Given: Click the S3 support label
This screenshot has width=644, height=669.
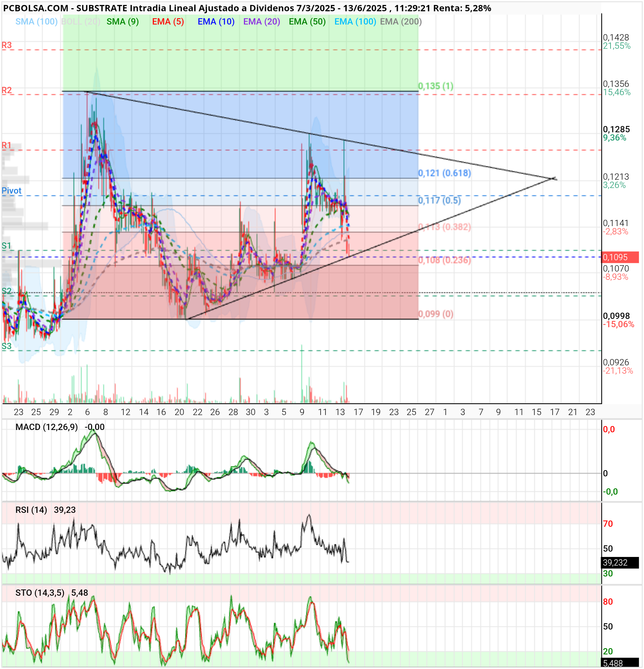Looking at the screenshot, I should pos(7,346).
